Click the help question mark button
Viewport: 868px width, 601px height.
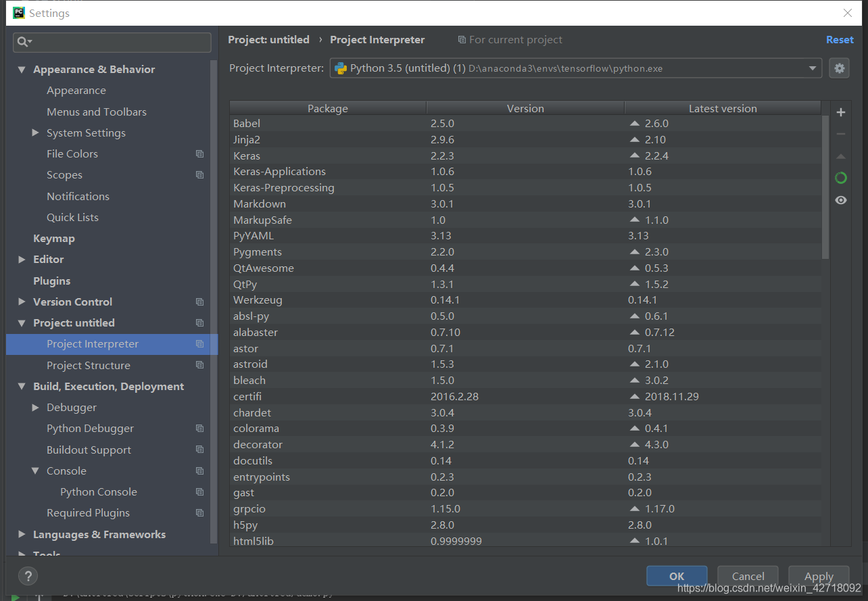[x=28, y=576]
